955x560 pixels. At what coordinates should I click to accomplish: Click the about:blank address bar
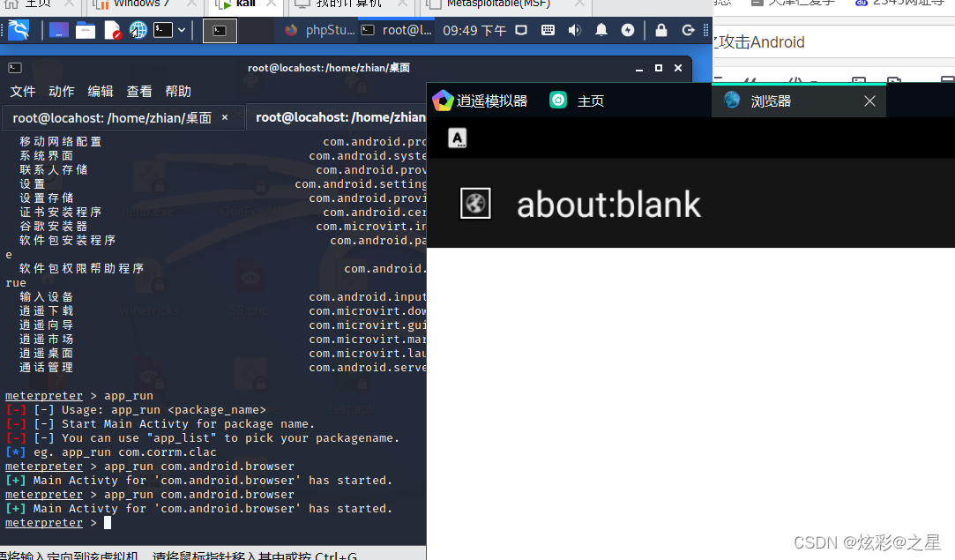coord(609,204)
